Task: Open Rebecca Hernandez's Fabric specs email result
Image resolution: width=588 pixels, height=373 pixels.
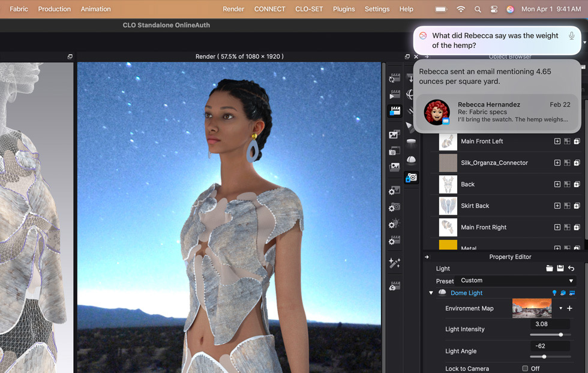Action: coord(497,112)
